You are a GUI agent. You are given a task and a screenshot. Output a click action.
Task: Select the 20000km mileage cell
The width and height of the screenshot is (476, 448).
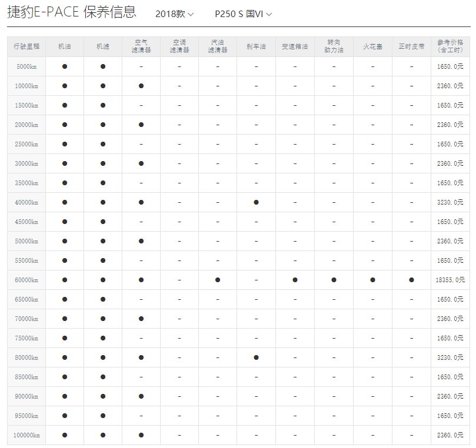(x=26, y=125)
